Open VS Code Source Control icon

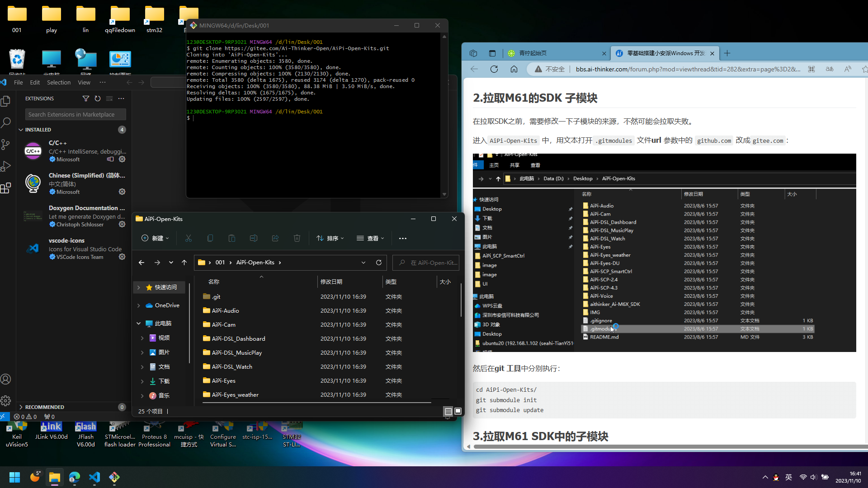pos(6,144)
